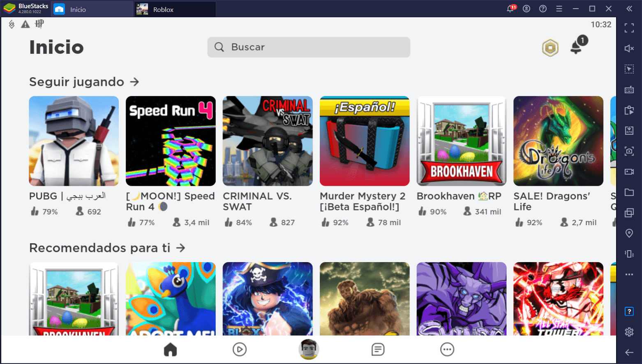Take a screenshot with the sidebar icon
Image resolution: width=642 pixels, height=364 pixels.
[629, 151]
